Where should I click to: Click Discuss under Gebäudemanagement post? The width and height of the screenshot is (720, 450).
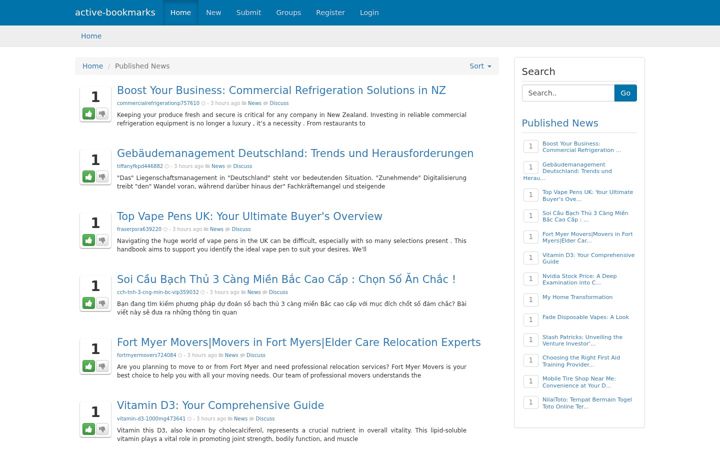[242, 166]
